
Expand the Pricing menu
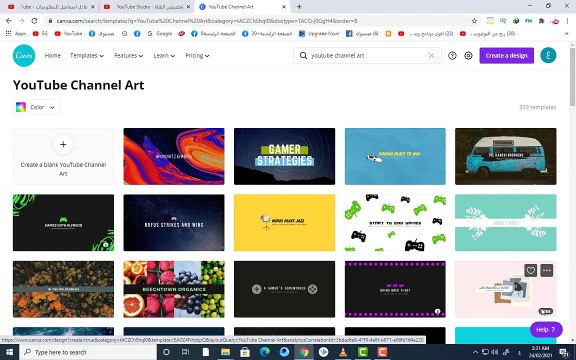pos(197,55)
